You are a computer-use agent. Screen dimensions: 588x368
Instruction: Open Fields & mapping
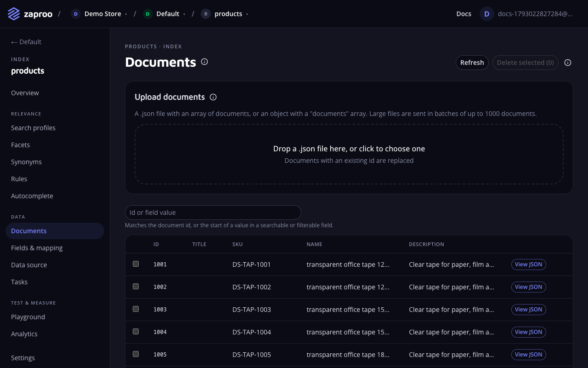click(55, 248)
